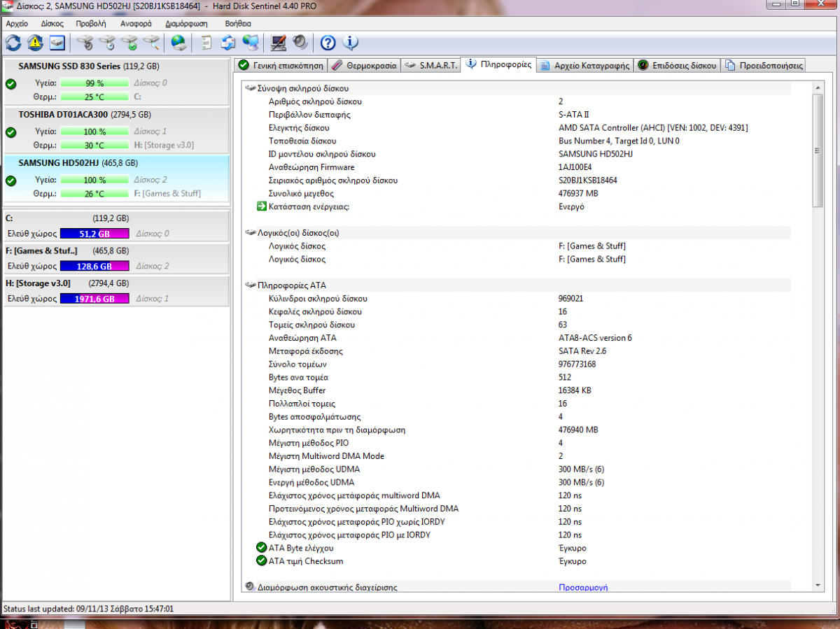Open the Δίσκος menu
This screenshot has width=840, height=629.
point(52,23)
